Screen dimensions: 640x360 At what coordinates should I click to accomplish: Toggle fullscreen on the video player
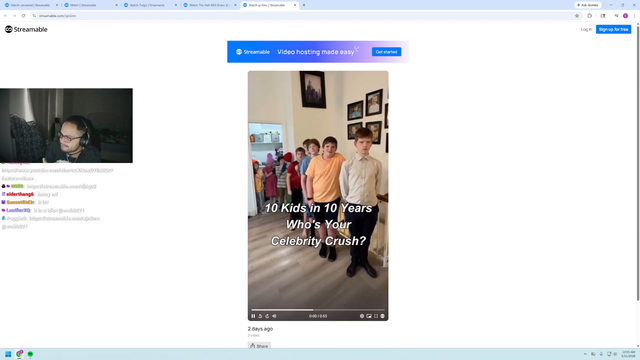[x=376, y=316]
